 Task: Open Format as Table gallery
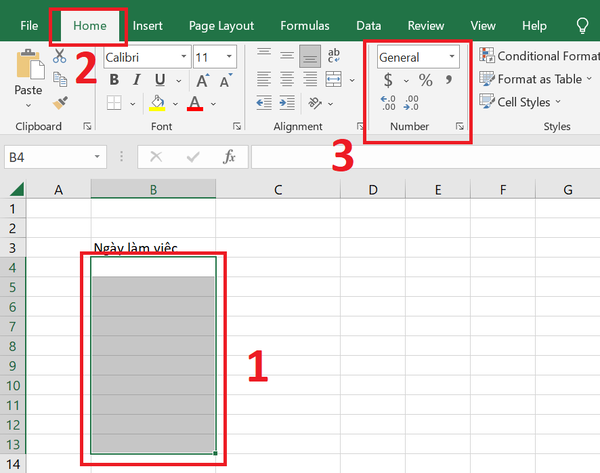point(536,79)
